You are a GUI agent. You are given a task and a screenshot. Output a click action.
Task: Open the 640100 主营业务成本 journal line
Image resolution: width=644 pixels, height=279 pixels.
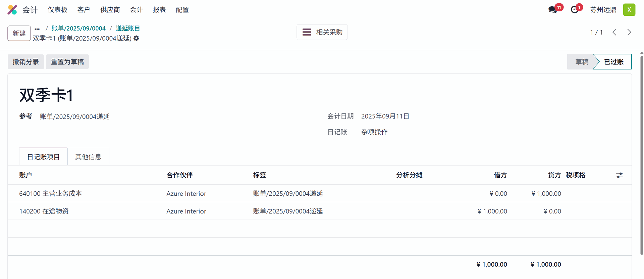click(x=51, y=193)
